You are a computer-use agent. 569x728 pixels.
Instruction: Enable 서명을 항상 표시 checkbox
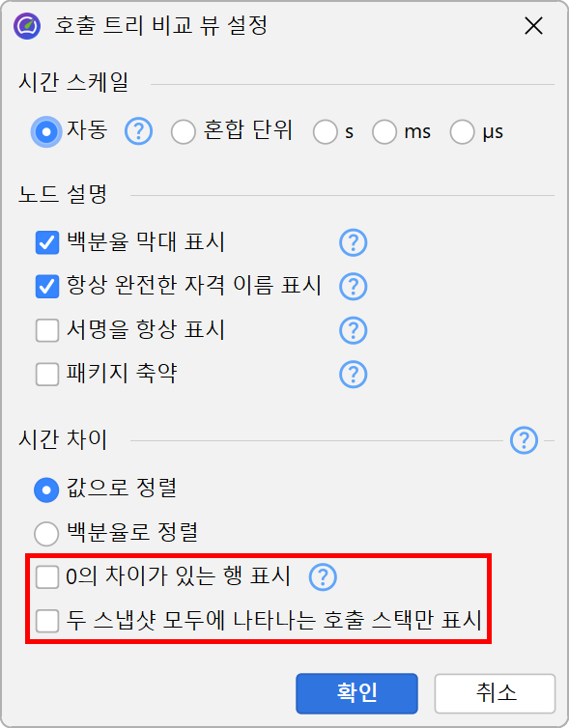(x=47, y=330)
